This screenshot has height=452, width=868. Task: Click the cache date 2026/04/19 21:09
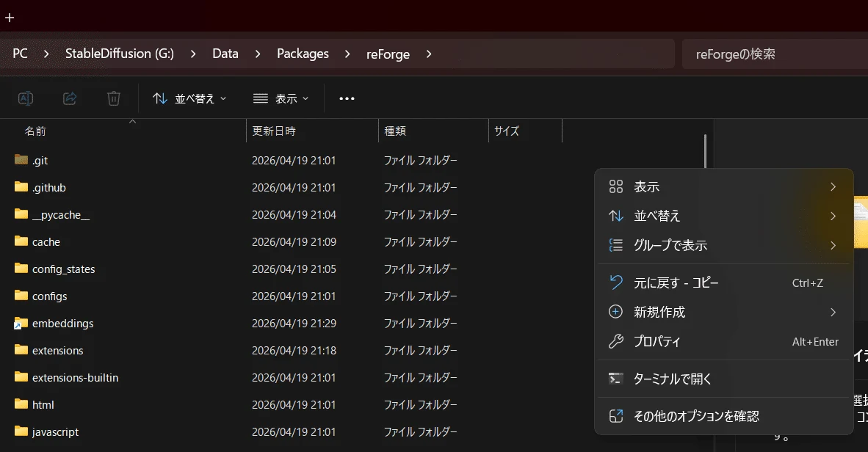(x=294, y=242)
